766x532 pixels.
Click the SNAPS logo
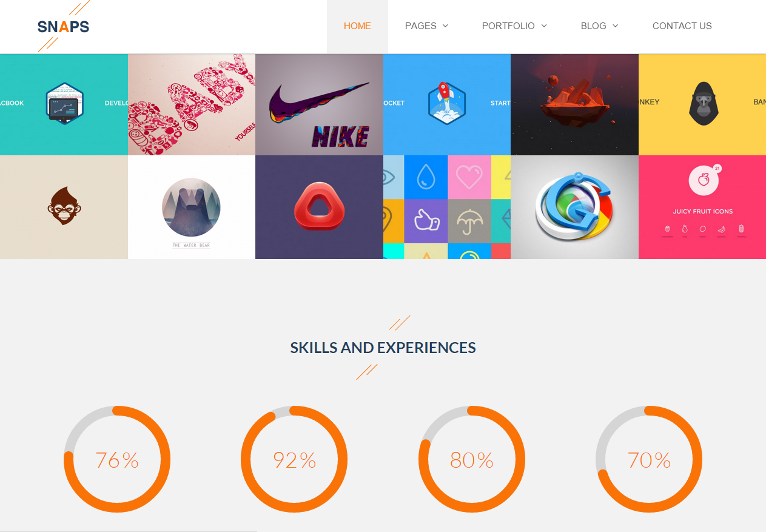pos(63,26)
